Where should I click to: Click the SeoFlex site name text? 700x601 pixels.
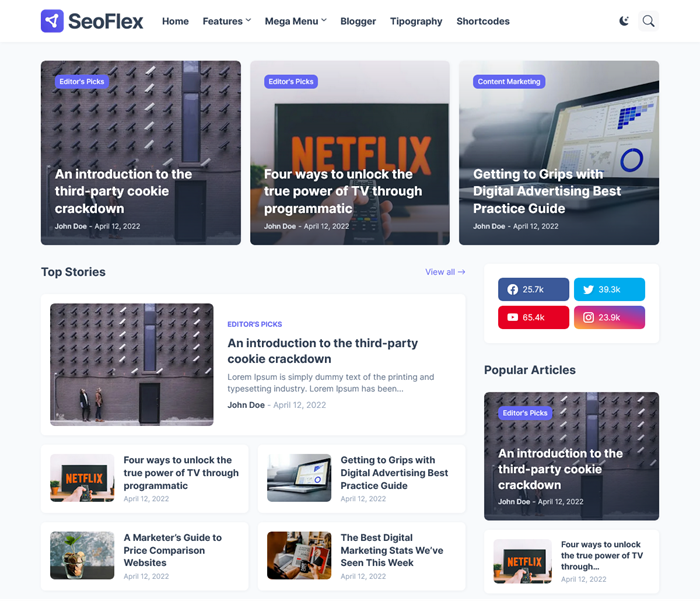pos(105,21)
